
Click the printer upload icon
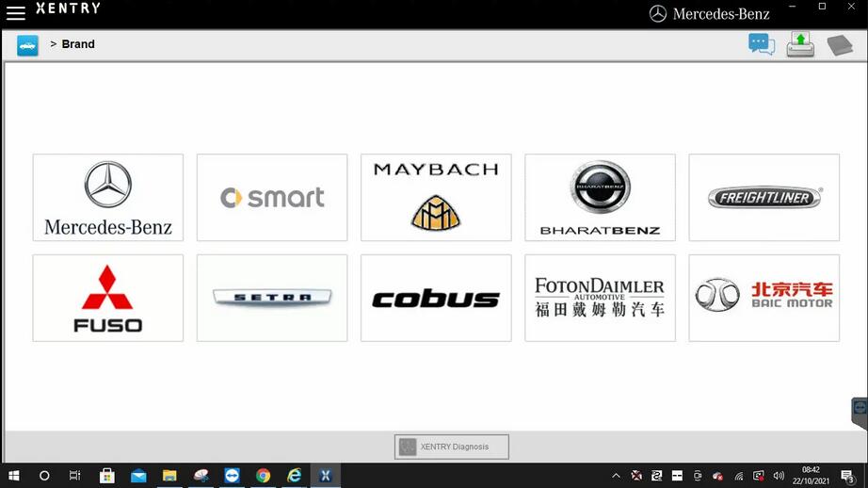coord(800,44)
